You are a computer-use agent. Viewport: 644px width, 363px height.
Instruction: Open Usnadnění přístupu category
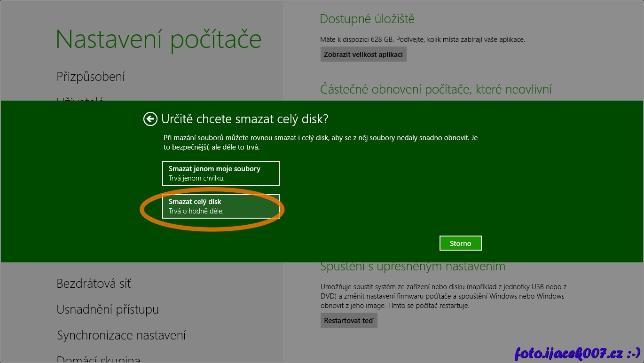(108, 309)
